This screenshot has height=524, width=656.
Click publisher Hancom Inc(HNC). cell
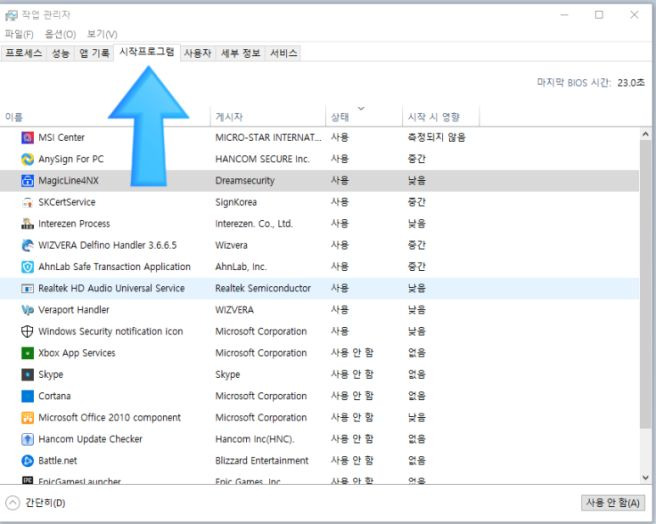[255, 439]
